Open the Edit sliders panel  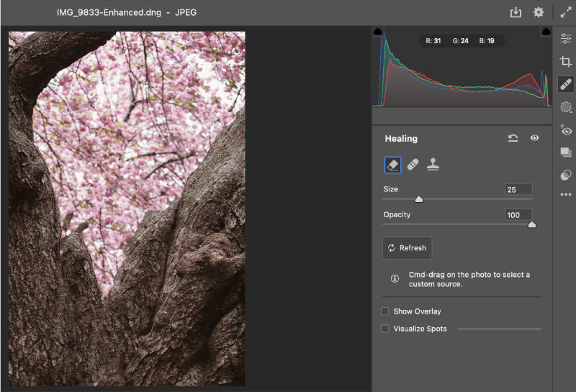click(566, 38)
